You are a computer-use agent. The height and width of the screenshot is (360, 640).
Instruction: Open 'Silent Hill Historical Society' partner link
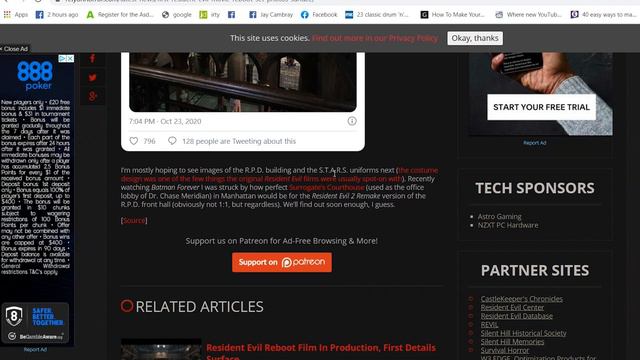click(x=523, y=333)
